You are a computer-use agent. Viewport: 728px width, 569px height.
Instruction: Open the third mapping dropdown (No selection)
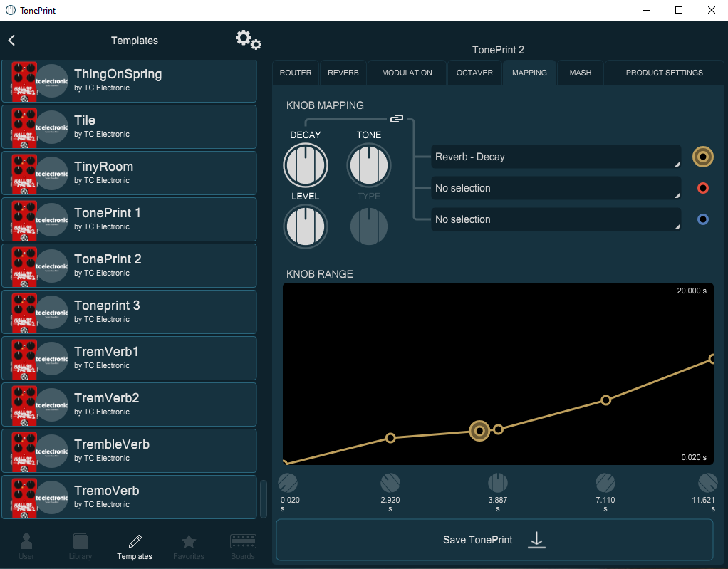click(556, 219)
